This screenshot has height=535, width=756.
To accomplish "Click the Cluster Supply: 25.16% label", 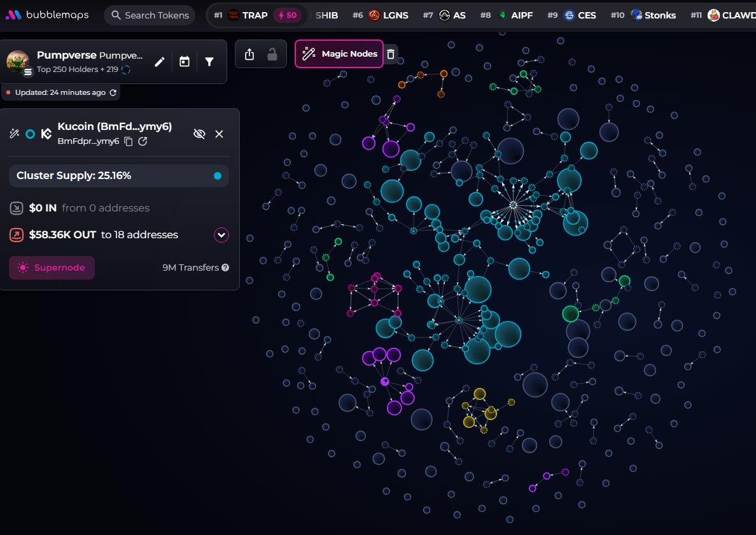I will point(74,176).
